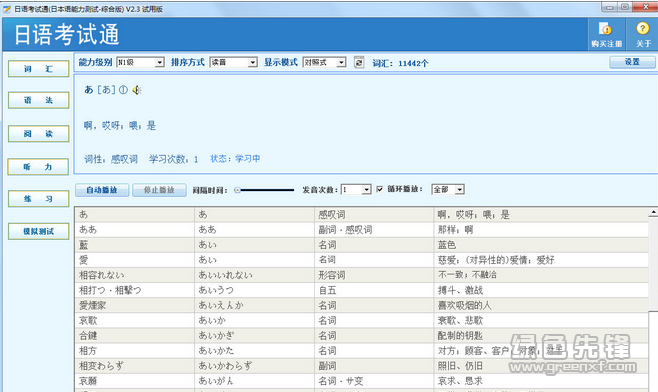The height and width of the screenshot is (392, 658).
Task: Click the 形容词 part-of-speech cell
Action: tap(374, 275)
